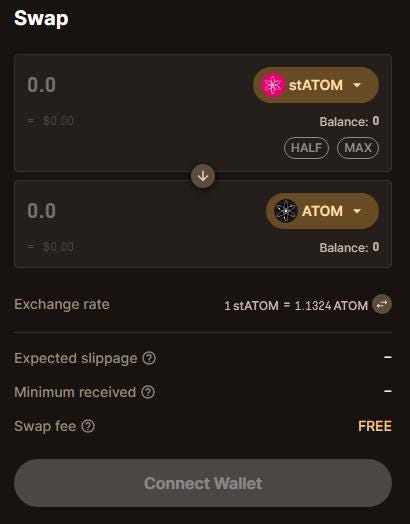The image size is (410, 524).
Task: Click the pink stATOM token icon
Action: pyautogui.click(x=273, y=85)
